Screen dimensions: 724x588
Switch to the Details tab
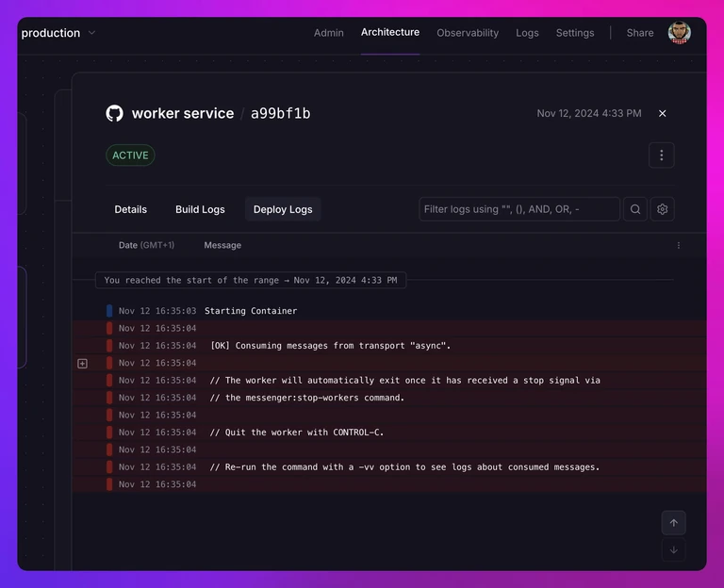tap(131, 209)
